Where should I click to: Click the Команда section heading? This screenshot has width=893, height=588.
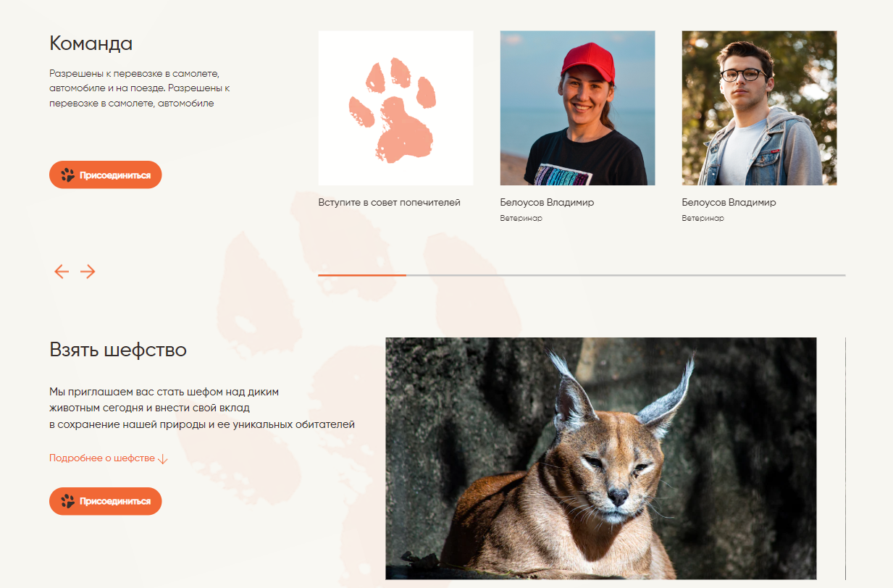click(x=91, y=43)
